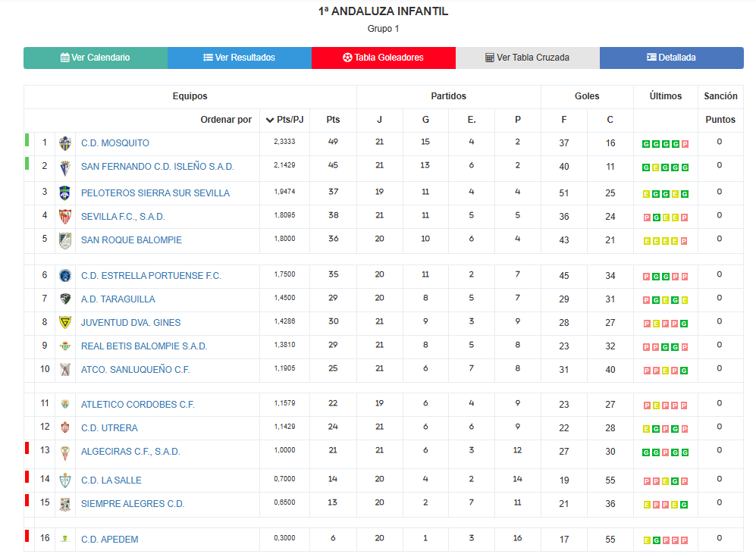756x554 pixels.
Task: Sort by the Pts column header
Action: click(x=333, y=120)
